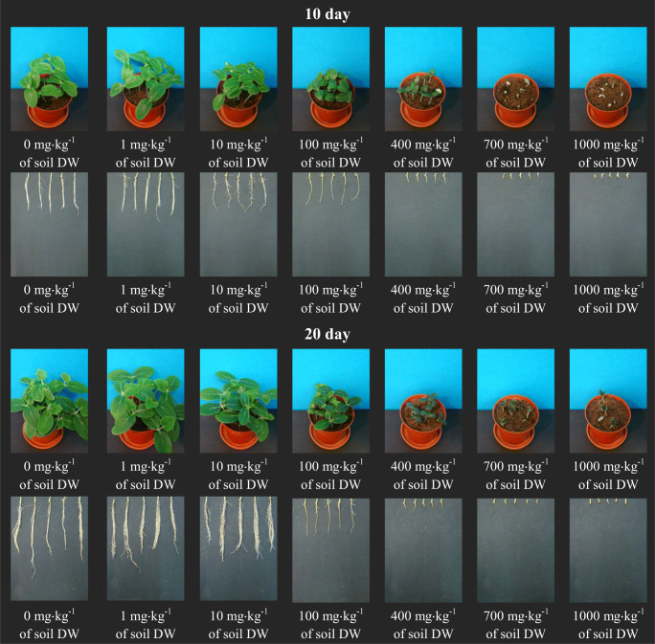Image resolution: width=655 pixels, height=644 pixels.
Task: Open 10 day roots photo at 10 mg·kg
Action: click(238, 225)
